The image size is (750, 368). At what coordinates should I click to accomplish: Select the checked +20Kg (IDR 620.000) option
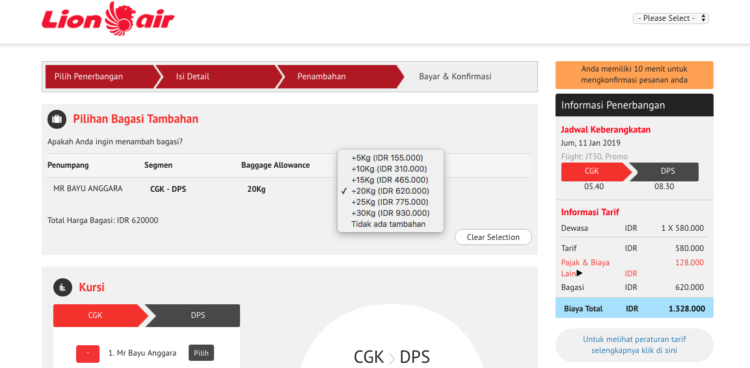[390, 190]
